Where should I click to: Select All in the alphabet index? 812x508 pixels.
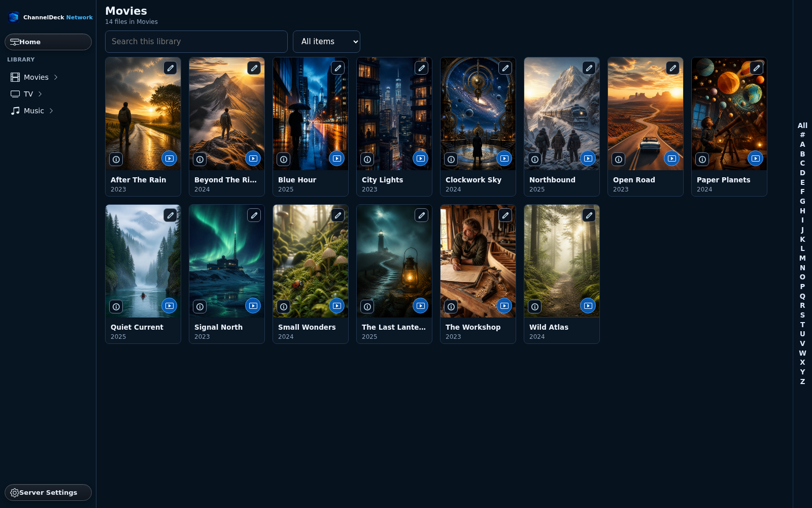click(802, 125)
